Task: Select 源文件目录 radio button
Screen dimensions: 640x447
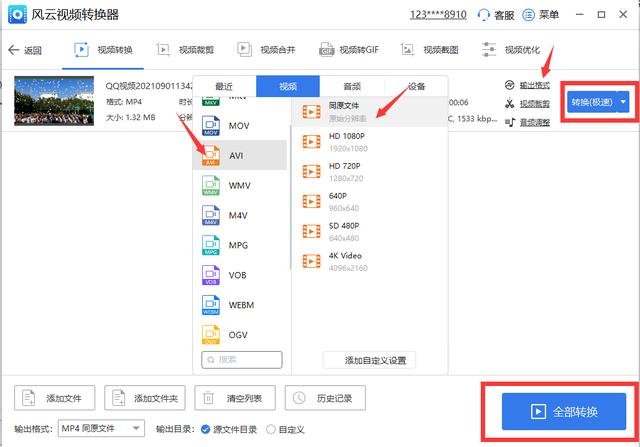Action: tap(206, 429)
